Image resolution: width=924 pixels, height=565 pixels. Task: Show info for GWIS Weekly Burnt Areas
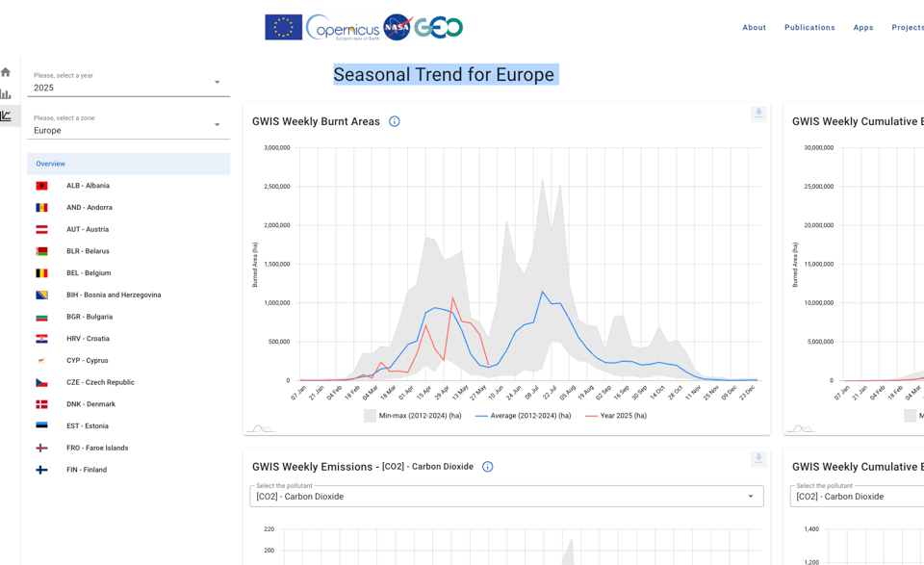point(395,121)
